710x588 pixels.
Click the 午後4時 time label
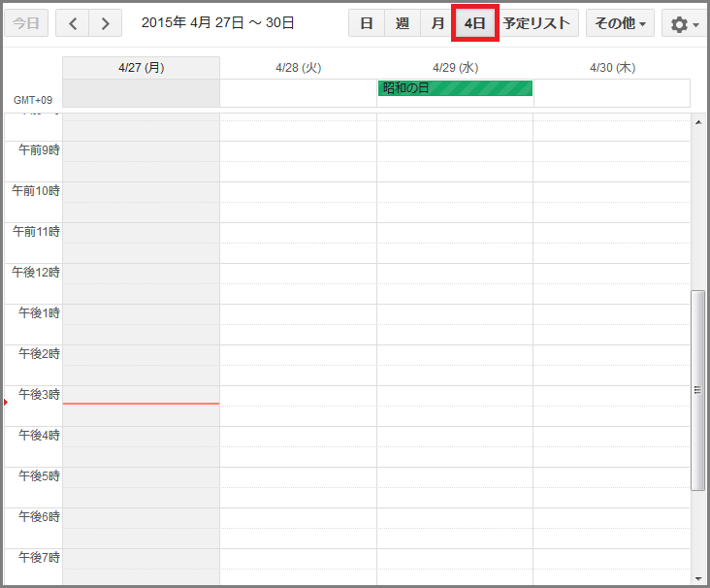pos(39,435)
